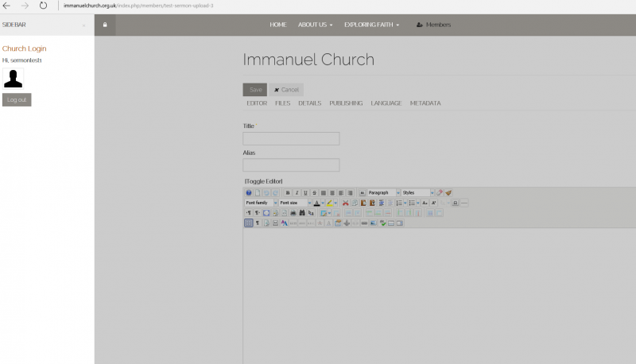Click the print icon
This screenshot has width=636, height=364.
pos(293,213)
